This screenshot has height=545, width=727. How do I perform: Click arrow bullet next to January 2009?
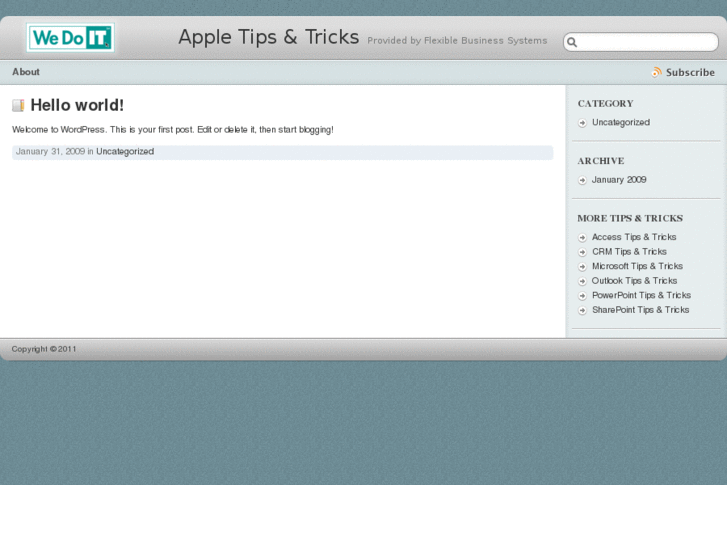582,180
